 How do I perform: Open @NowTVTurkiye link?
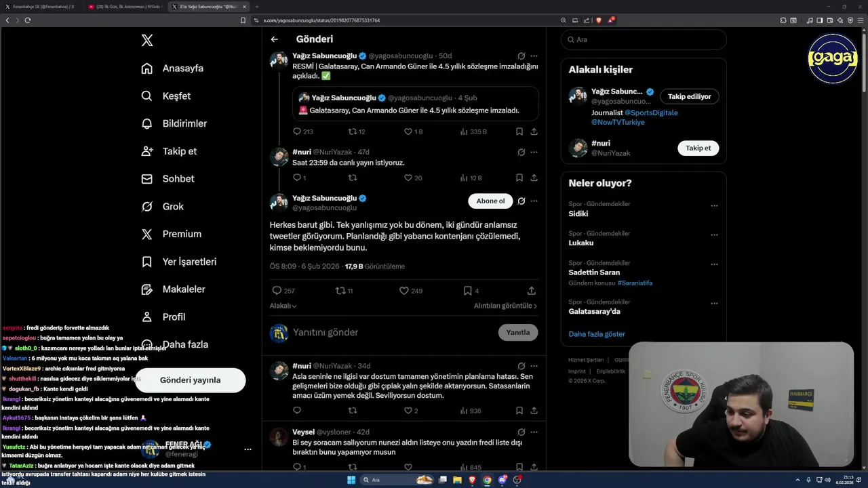tap(618, 123)
